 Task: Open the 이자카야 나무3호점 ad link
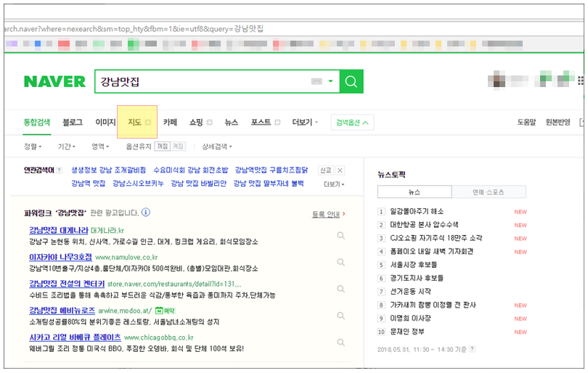click(60, 257)
